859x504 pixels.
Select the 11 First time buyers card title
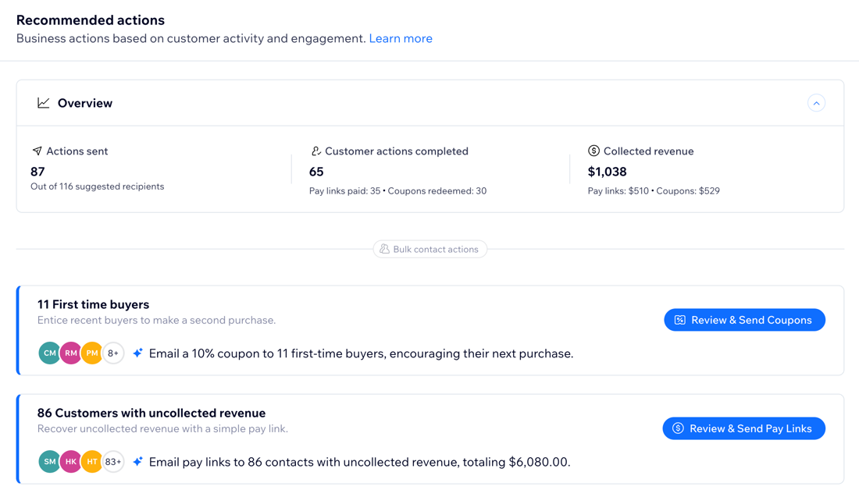click(x=92, y=304)
